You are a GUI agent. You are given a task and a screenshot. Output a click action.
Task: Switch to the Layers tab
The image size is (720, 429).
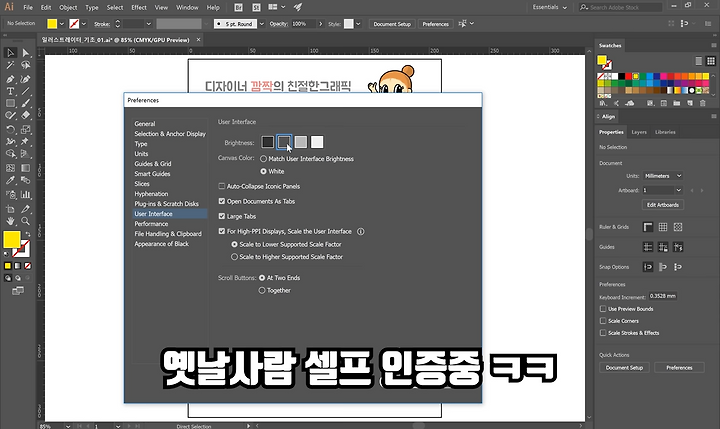[x=639, y=132]
